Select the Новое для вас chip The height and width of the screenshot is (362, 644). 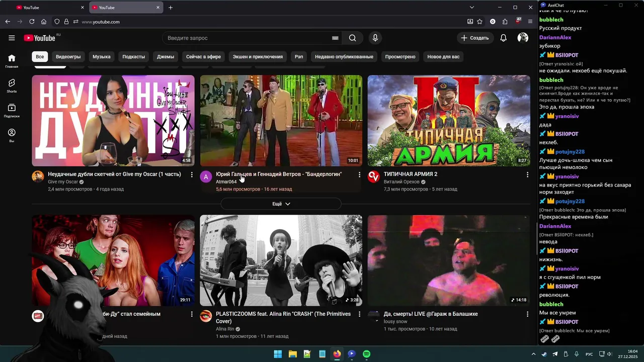443,57
